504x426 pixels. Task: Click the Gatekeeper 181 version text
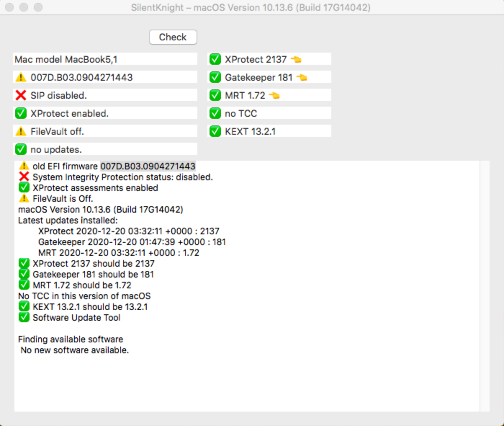pyautogui.click(x=258, y=77)
